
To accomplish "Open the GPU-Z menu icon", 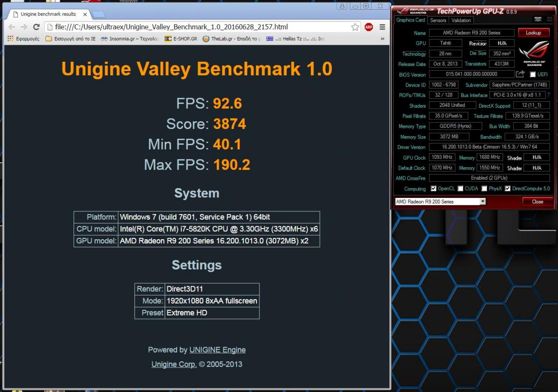I will point(549,20).
